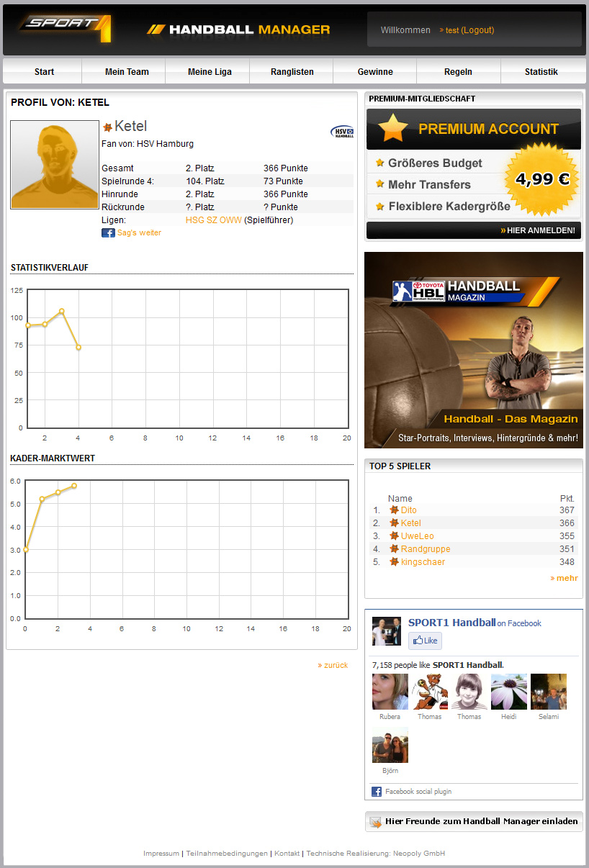
Task: Click the badge icon beside Ketel in Top 5
Action: [x=394, y=523]
